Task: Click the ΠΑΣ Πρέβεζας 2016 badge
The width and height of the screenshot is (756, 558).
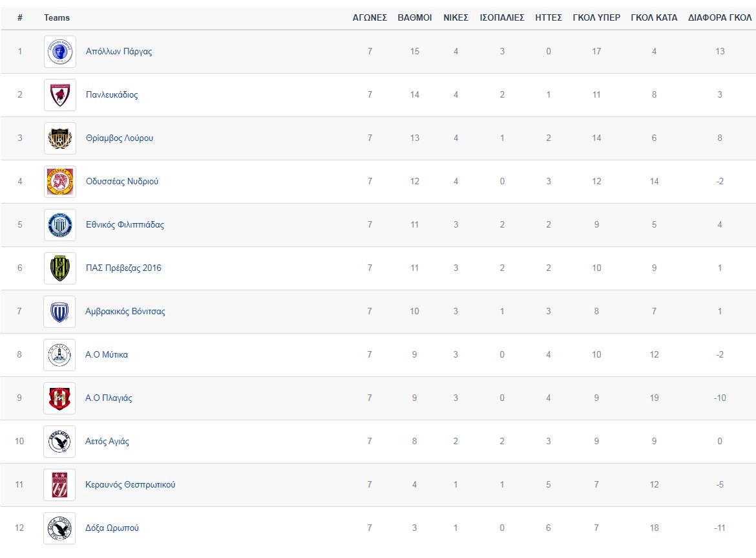Action: point(59,268)
